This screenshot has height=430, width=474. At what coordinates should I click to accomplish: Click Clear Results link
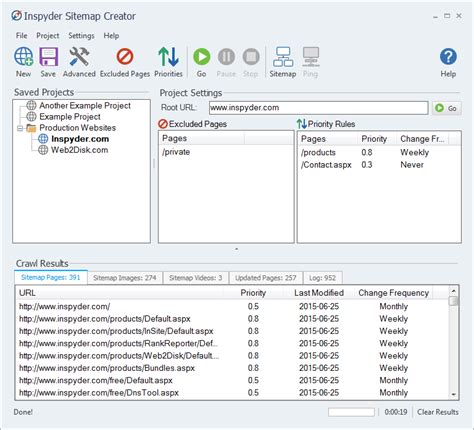pyautogui.click(x=438, y=412)
